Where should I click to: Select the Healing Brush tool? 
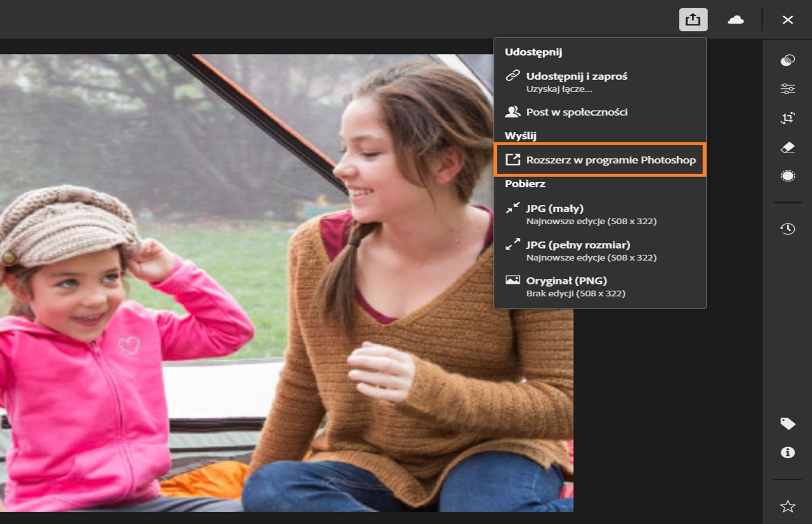(788, 148)
